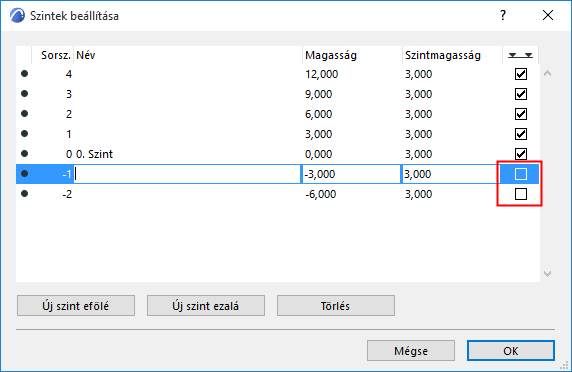Uncheck the checkbox for story 3
Image resolution: width=572 pixels, height=372 pixels.
[521, 94]
